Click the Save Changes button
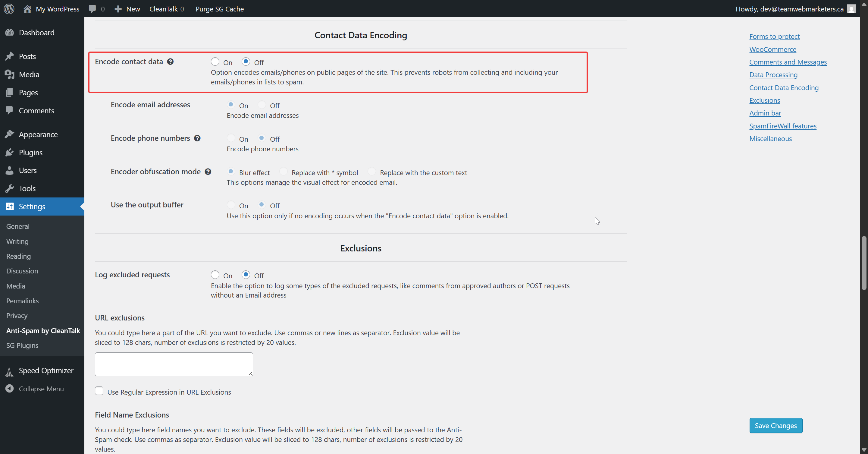Viewport: 868px width, 454px height. 775,425
